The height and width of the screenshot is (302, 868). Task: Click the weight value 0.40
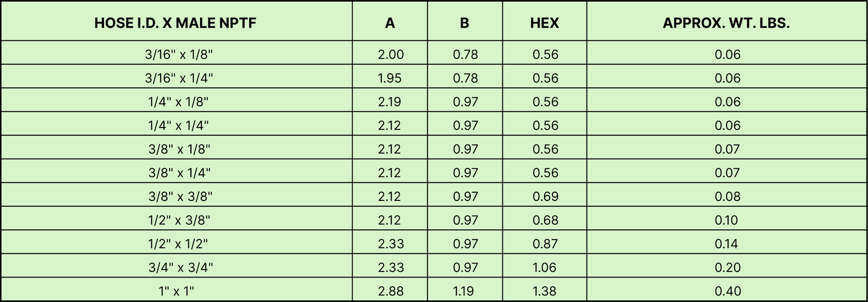point(727,291)
